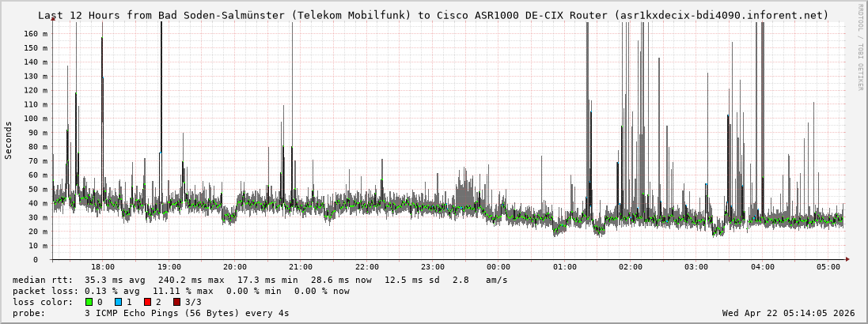Screen dimensions: 868x324
Task: Select the 05:00 time axis label
Action: (828, 268)
